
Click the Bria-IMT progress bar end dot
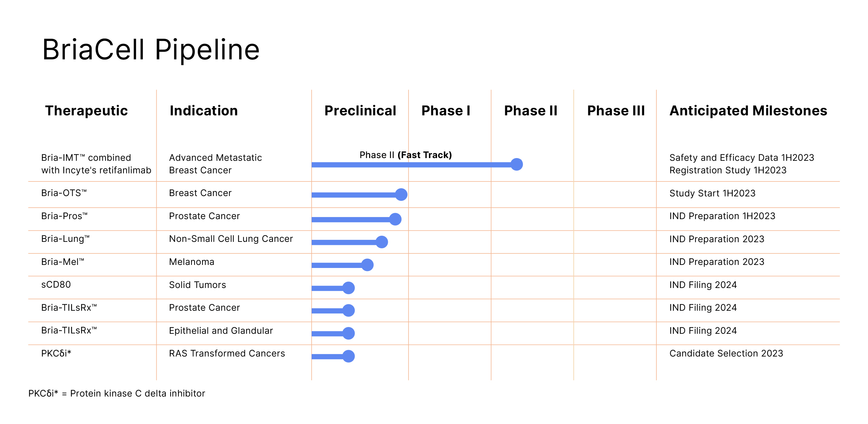click(516, 165)
